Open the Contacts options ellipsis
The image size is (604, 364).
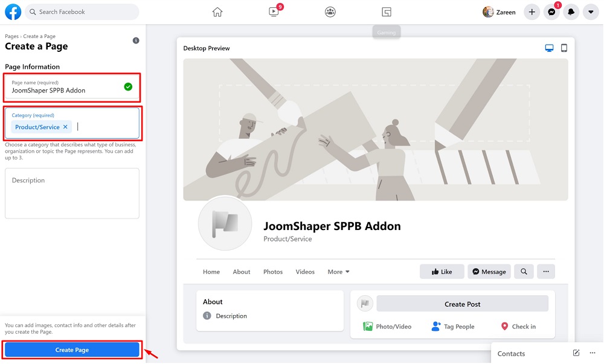tap(593, 353)
